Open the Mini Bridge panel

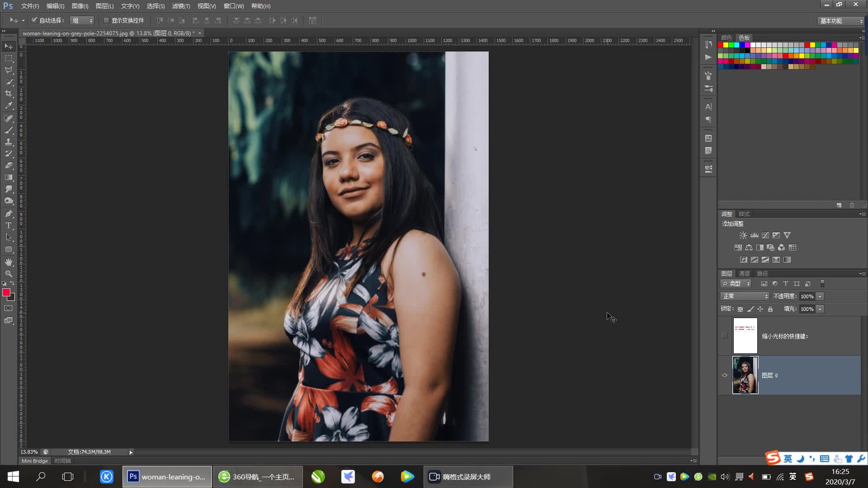35,461
